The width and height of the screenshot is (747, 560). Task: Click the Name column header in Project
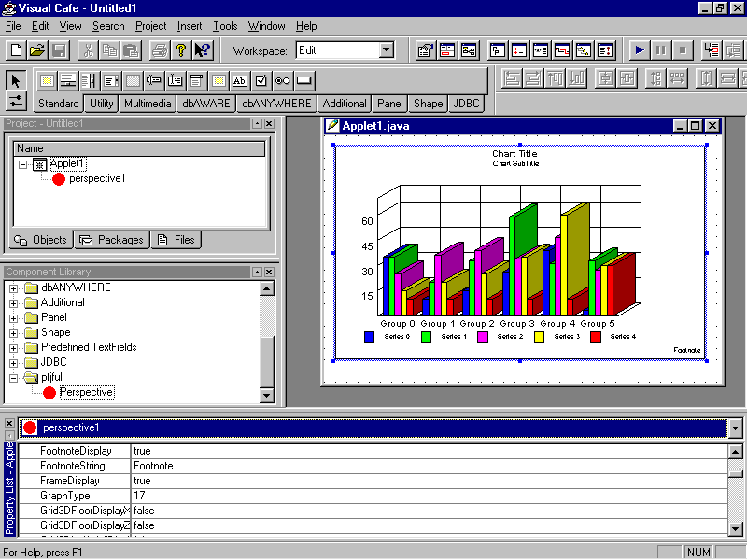click(x=138, y=148)
